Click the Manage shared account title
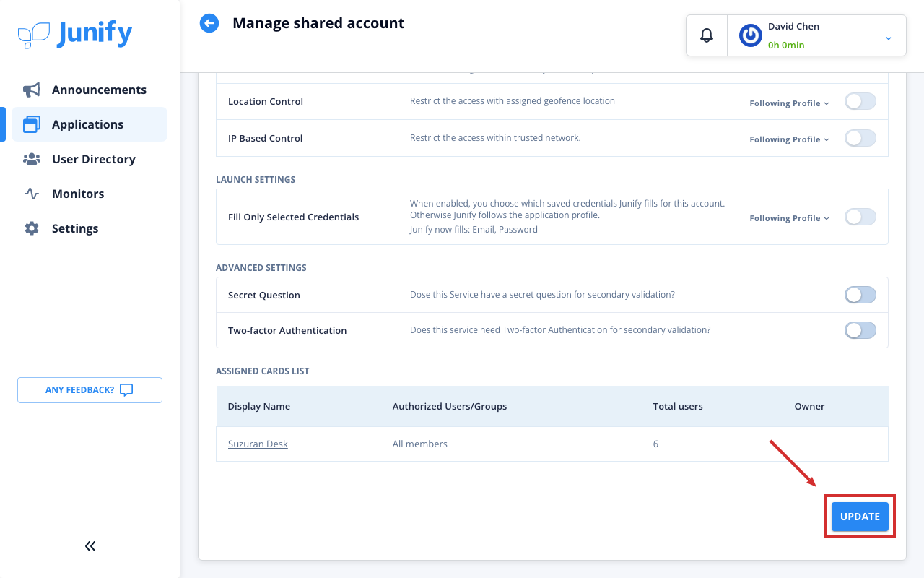The image size is (924, 578). (x=318, y=23)
